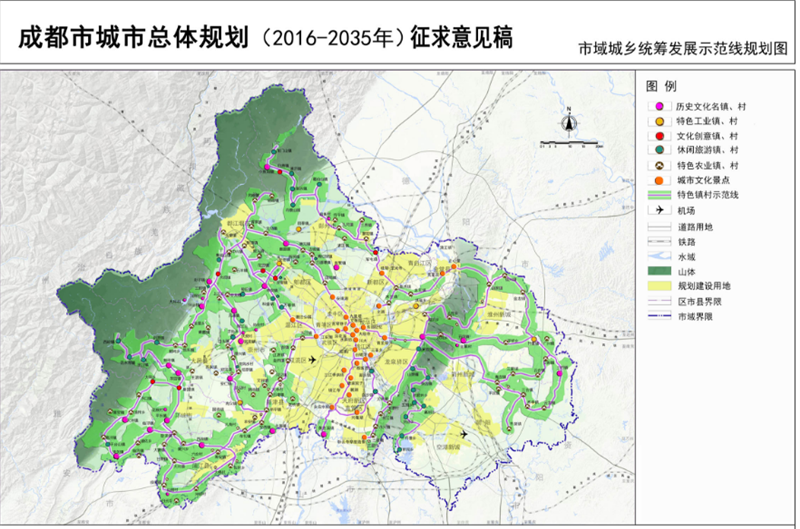The height and width of the screenshot is (529, 800).
Task: Click the airport icon near 空港新城
Action: pyautogui.click(x=464, y=433)
